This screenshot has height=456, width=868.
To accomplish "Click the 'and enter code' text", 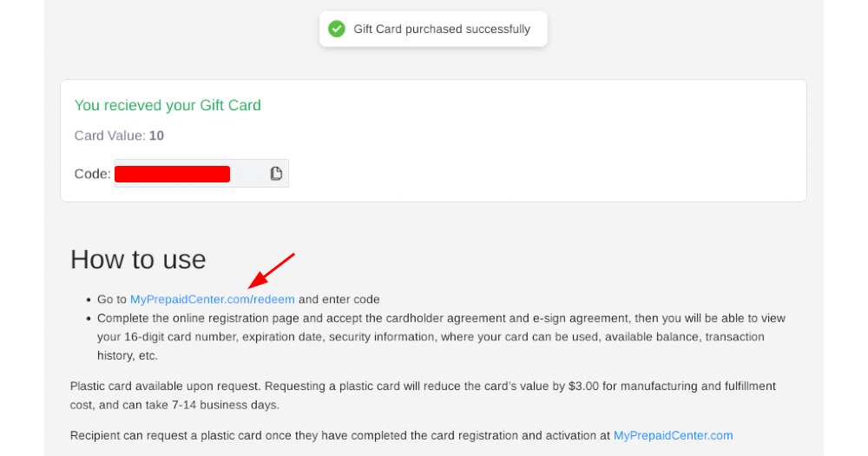I will 339,299.
